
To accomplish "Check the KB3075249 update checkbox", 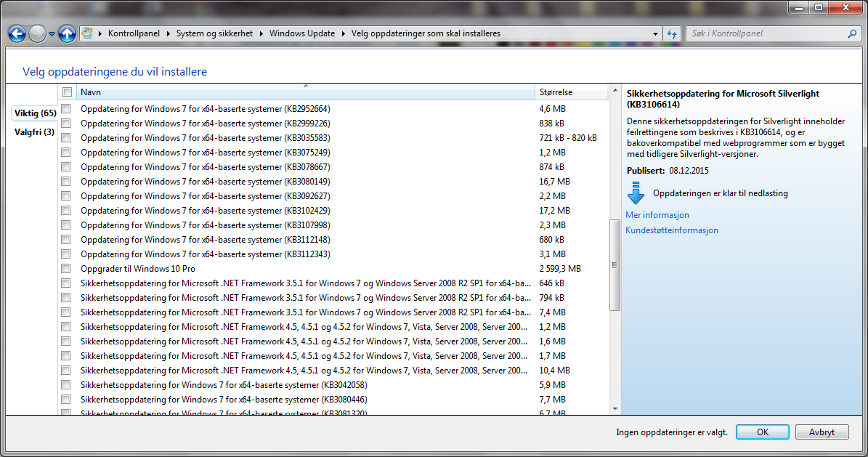I will pyautogui.click(x=66, y=153).
